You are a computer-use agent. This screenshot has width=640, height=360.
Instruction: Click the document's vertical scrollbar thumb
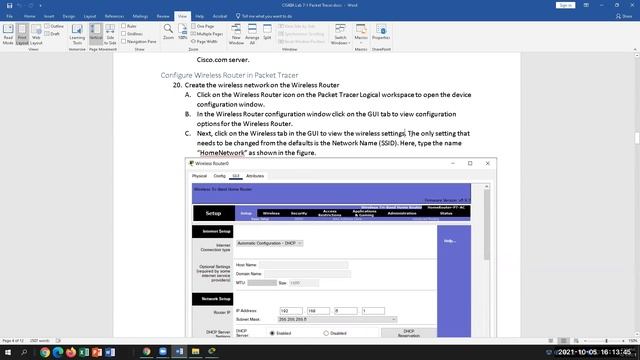(x=637, y=138)
